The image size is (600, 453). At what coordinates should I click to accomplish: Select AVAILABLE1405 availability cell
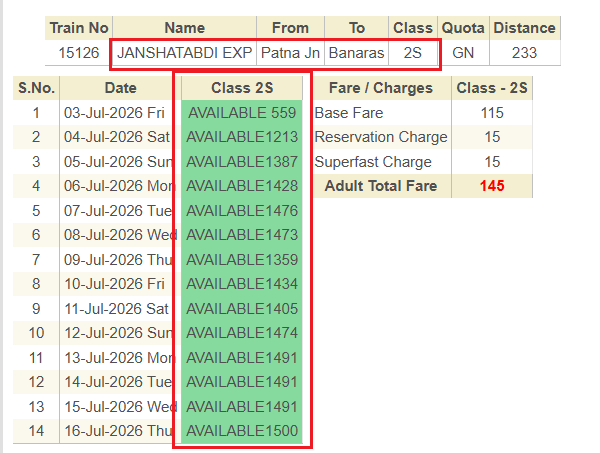pos(242,308)
